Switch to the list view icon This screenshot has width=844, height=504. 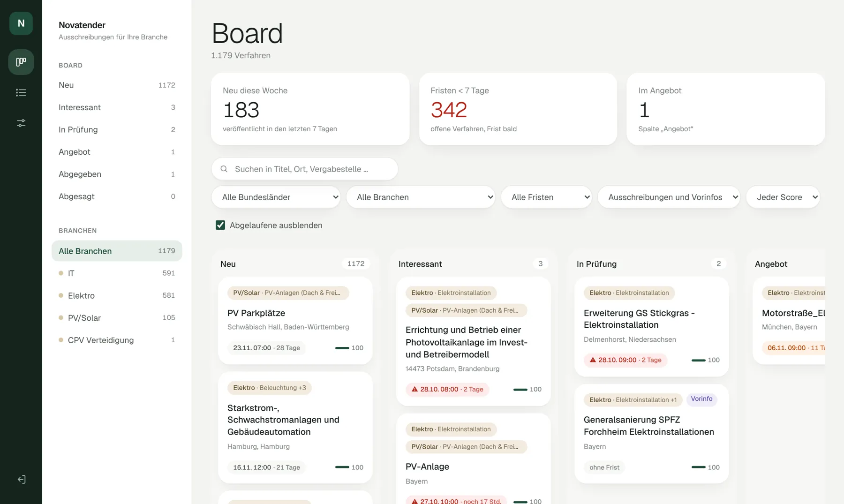click(21, 93)
